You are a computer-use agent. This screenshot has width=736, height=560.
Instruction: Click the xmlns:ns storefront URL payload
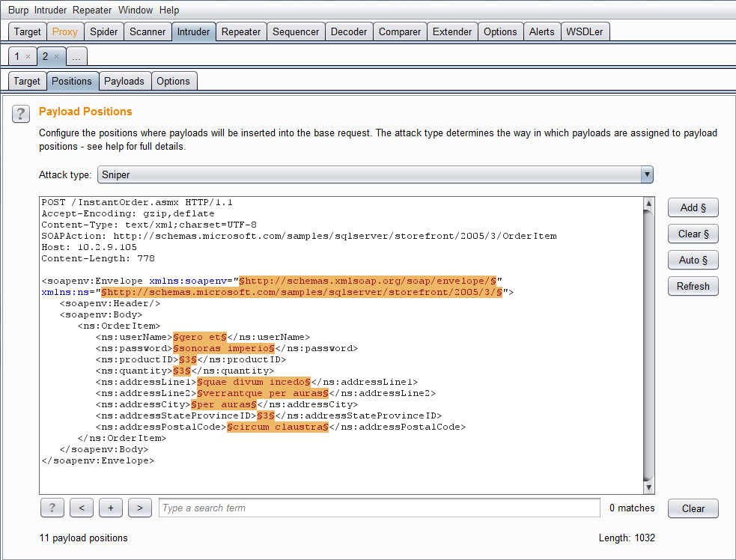tap(302, 293)
